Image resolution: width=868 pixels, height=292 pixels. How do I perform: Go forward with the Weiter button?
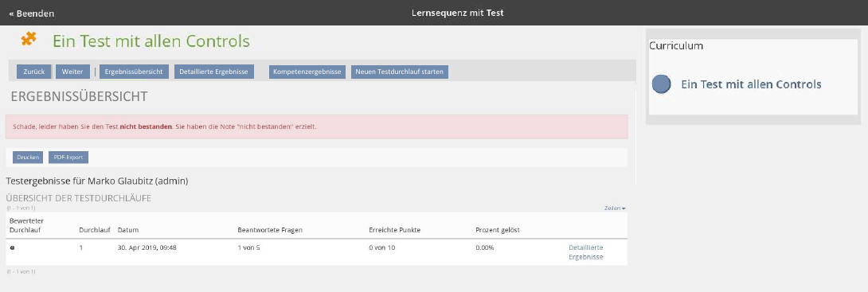click(x=72, y=72)
